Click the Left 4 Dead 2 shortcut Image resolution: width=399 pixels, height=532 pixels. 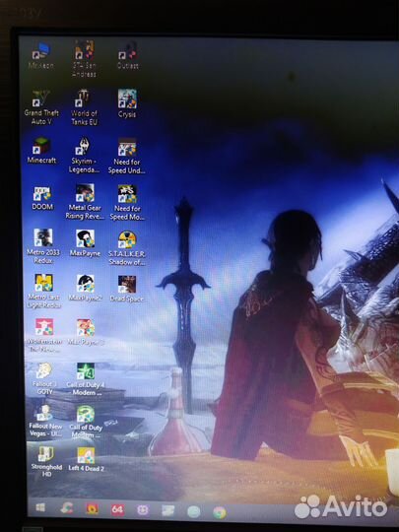(86, 459)
